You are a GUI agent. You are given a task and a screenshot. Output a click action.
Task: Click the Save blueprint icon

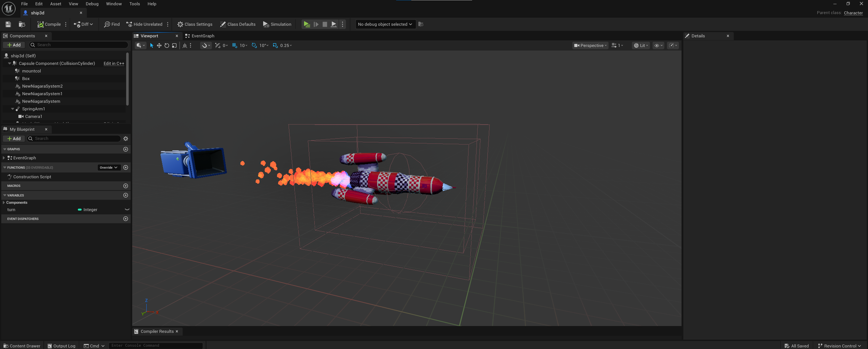[8, 24]
